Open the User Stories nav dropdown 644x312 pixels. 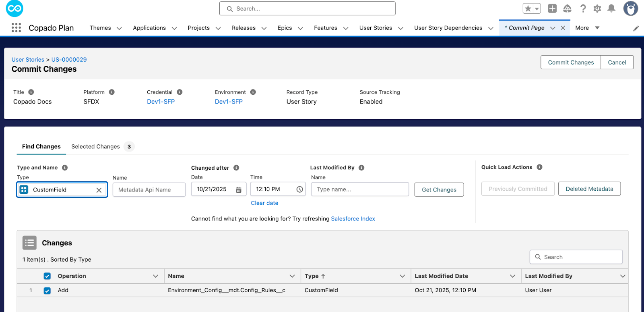[x=400, y=28]
